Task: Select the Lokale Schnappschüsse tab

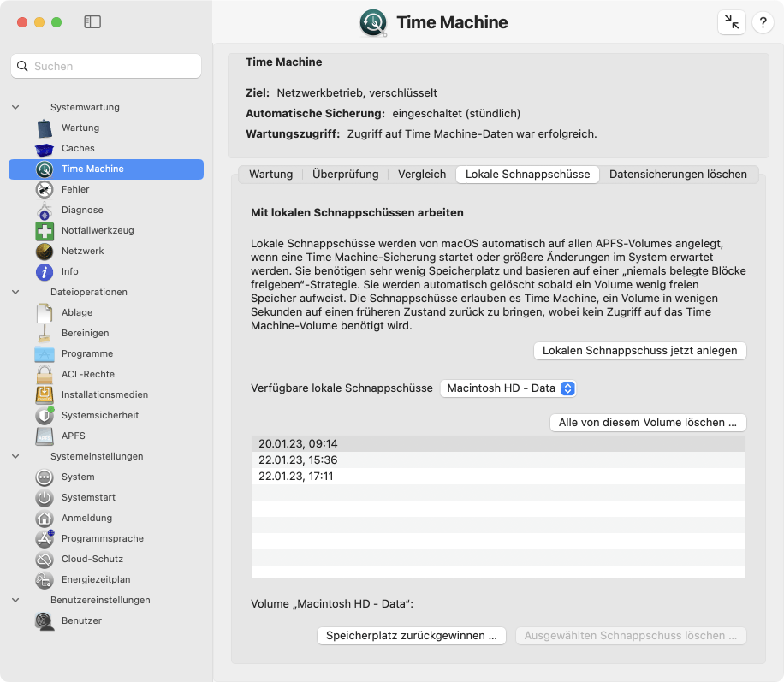Action: tap(527, 175)
